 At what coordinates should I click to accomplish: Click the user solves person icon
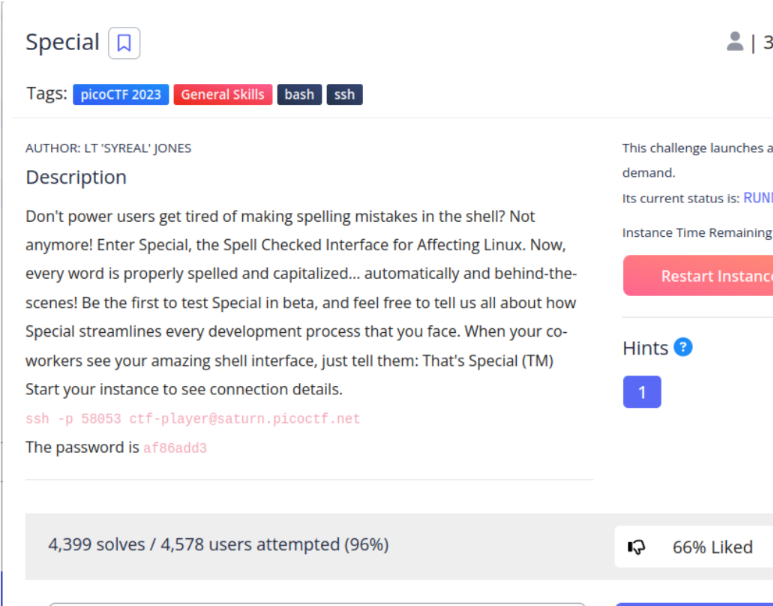point(735,42)
